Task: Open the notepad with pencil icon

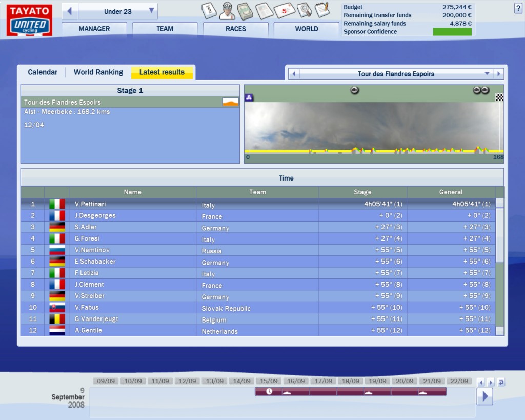Action: tap(321, 9)
